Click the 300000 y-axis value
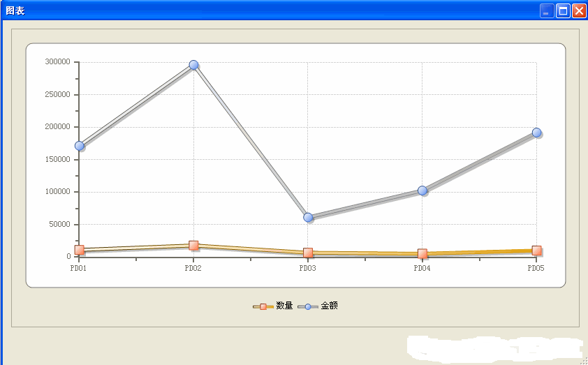588x365 pixels. coord(58,62)
